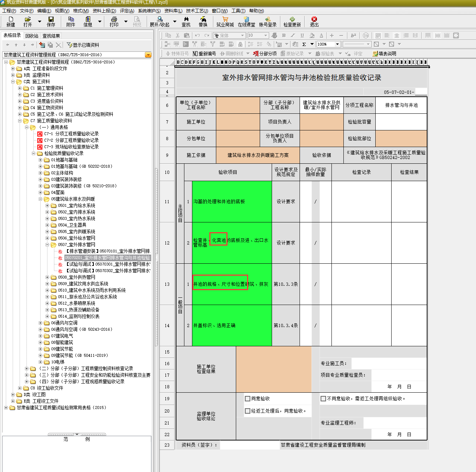476x472 pixels.
Task: Click the green cell 井盖标识、选用正确
Action: [x=232, y=325]
